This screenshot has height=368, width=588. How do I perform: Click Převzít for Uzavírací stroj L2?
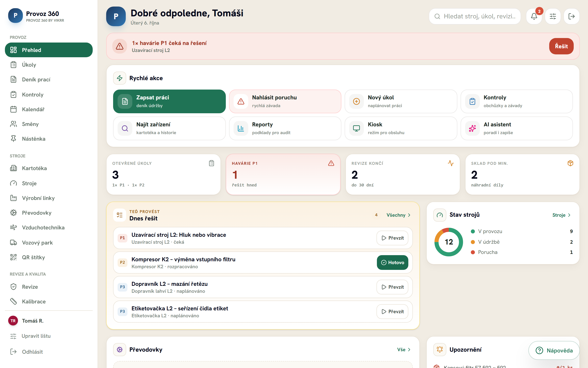click(392, 238)
